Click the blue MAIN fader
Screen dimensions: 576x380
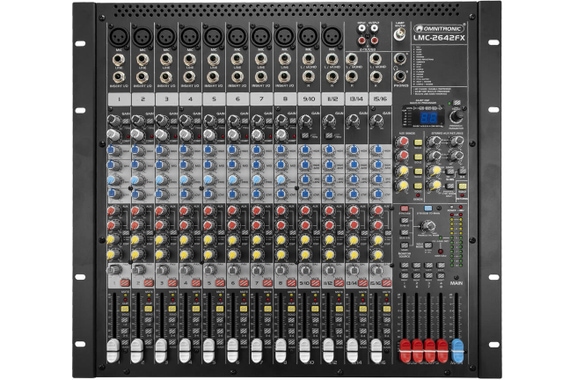457,351
